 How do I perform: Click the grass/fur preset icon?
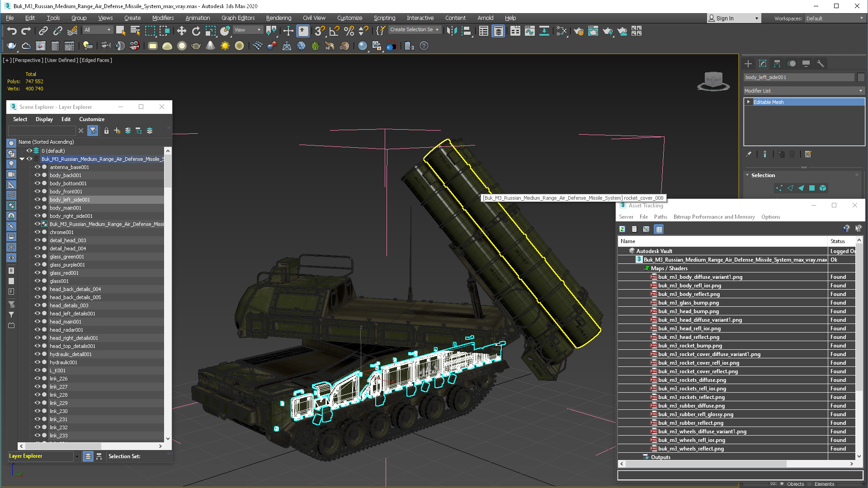[x=315, y=46]
